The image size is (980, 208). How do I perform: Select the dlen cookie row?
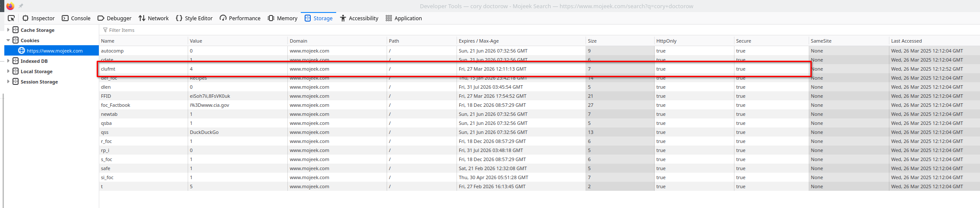539,87
